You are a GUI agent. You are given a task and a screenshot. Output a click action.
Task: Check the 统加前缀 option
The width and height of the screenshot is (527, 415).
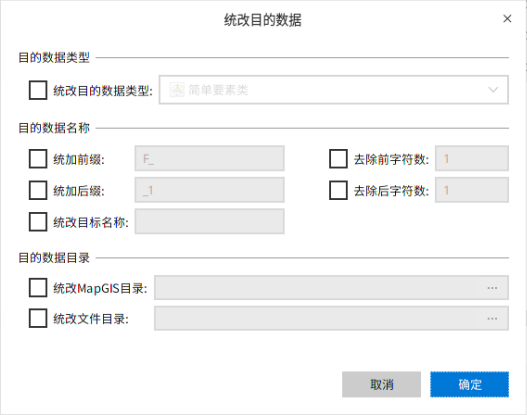click(x=38, y=159)
